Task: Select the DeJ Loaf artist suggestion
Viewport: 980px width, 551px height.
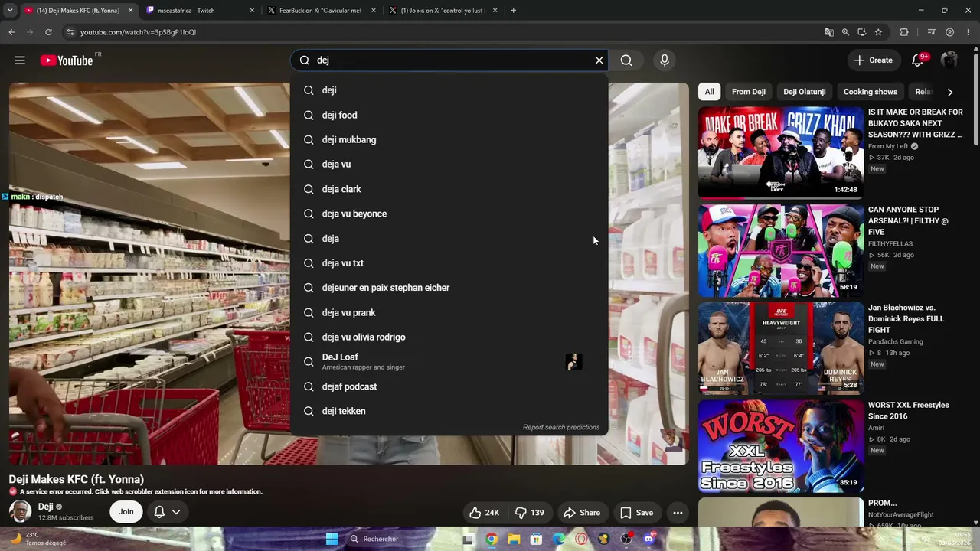Action: pyautogui.click(x=449, y=362)
